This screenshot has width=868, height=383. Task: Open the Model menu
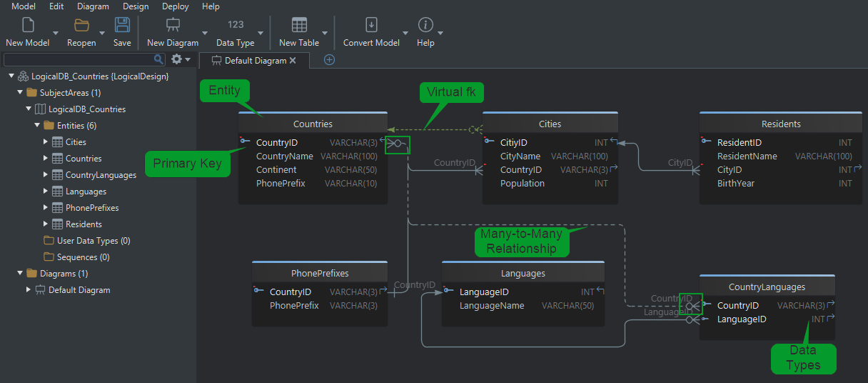(x=24, y=6)
